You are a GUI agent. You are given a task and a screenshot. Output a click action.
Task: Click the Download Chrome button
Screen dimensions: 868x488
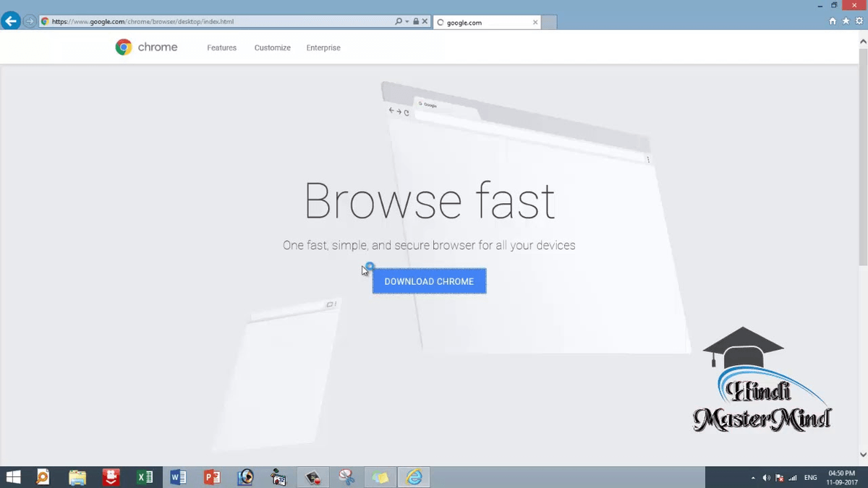429,281
